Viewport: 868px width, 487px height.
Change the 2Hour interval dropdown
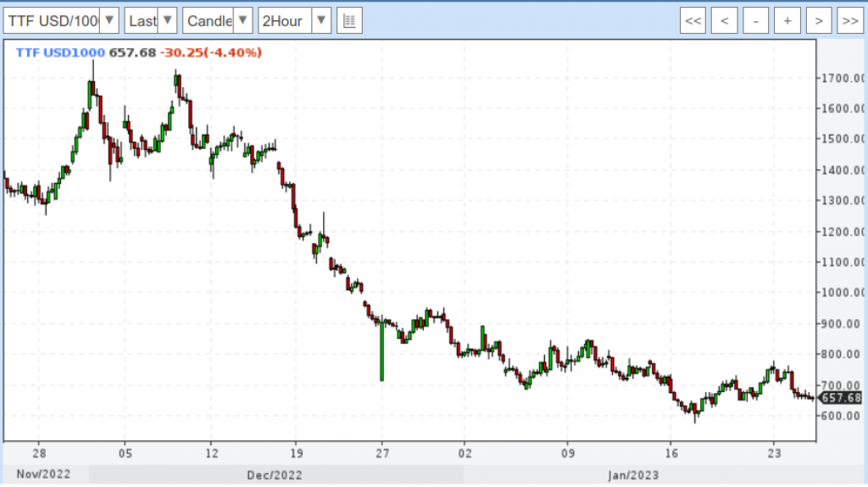294,20
